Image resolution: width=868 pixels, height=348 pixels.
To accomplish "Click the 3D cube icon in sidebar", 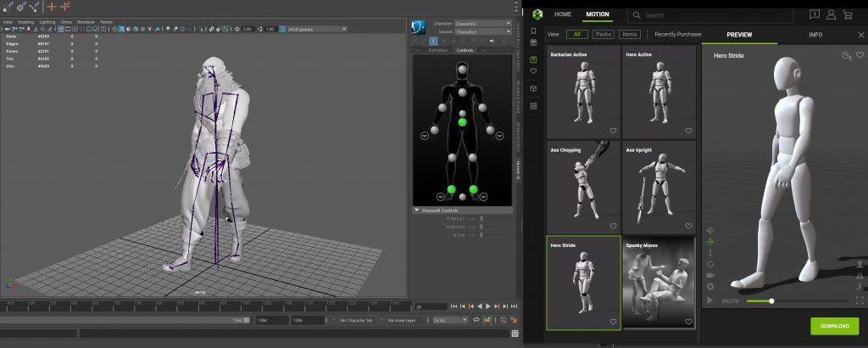I will [533, 88].
